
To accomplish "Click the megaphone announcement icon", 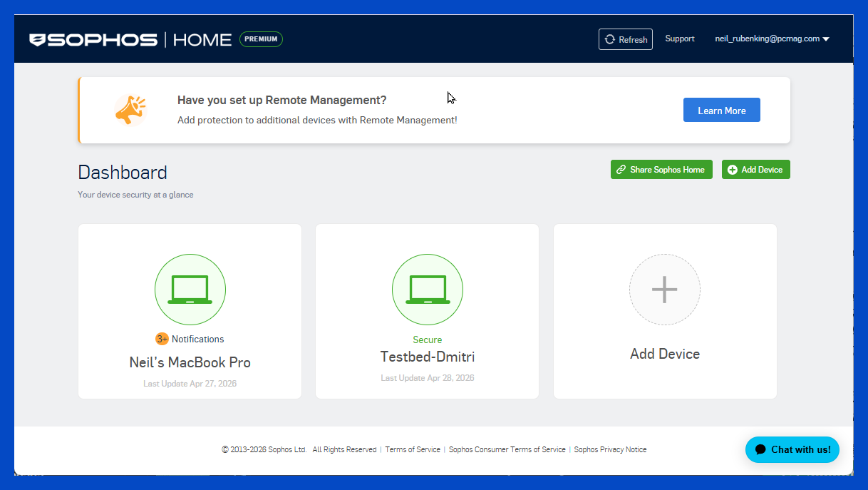I will click(x=130, y=110).
